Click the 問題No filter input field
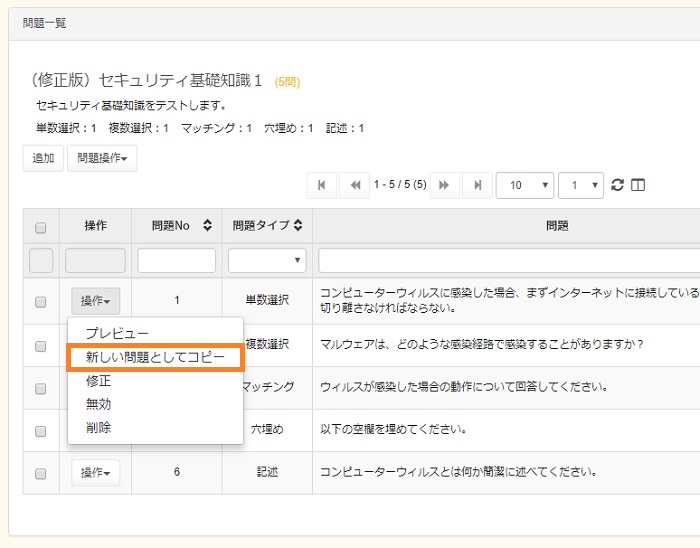 (176, 261)
